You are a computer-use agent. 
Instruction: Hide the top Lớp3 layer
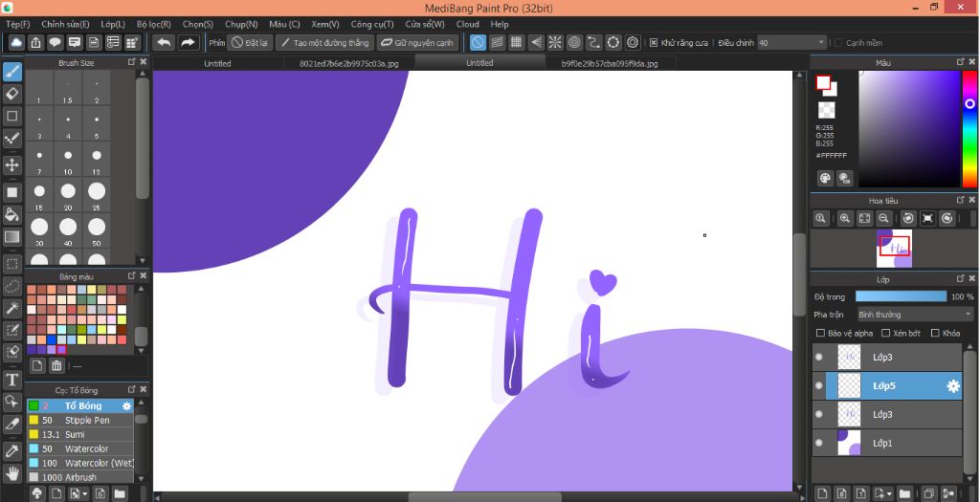point(819,358)
